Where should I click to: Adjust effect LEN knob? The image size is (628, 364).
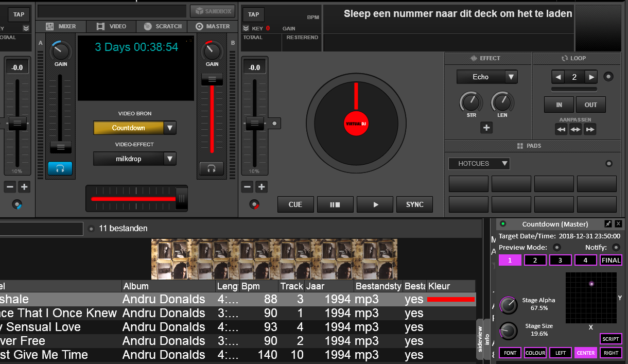[x=502, y=102]
